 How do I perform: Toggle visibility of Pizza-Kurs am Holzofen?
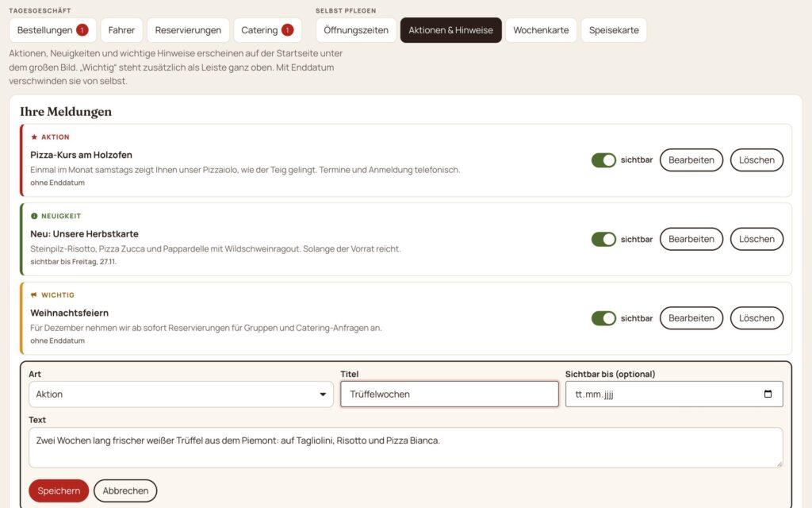tap(603, 160)
